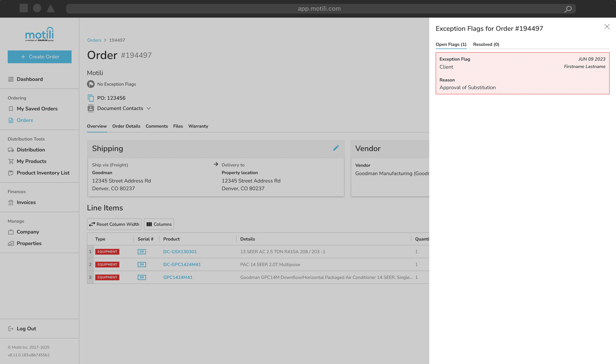Open Invoices under Finances
This screenshot has height=364, width=616.
[26, 202]
